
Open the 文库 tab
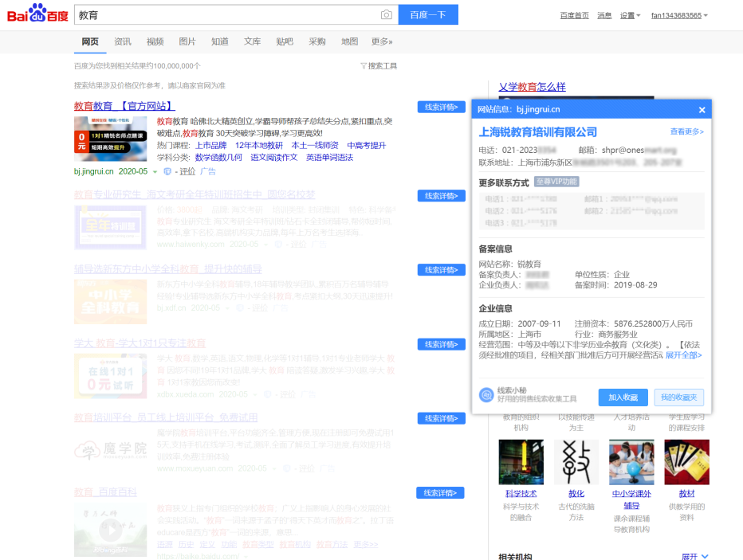(x=252, y=41)
